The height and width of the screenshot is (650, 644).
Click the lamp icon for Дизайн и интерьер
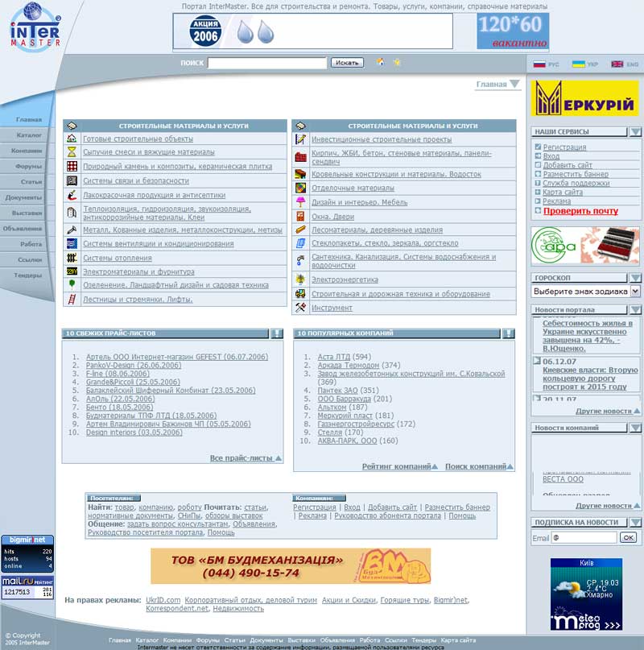coord(300,202)
